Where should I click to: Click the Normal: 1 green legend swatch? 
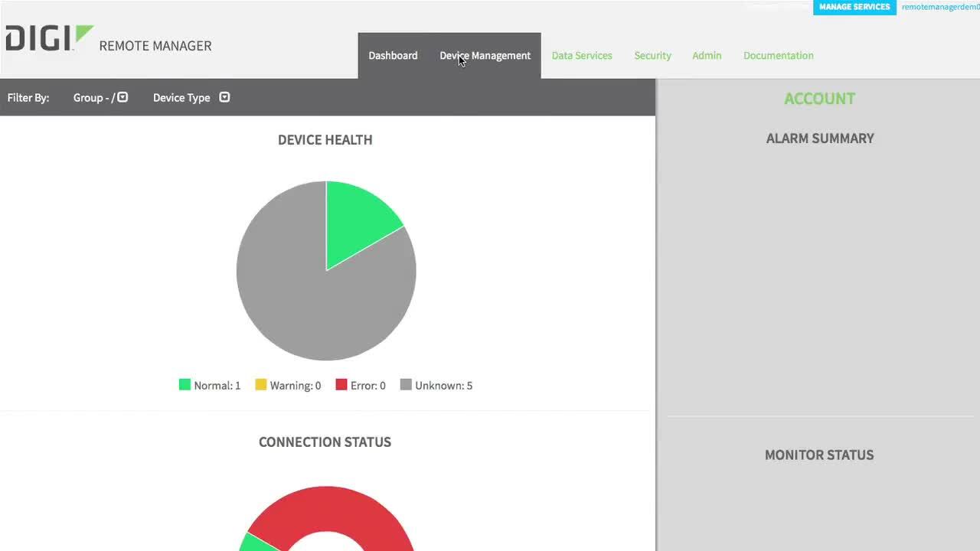point(185,385)
